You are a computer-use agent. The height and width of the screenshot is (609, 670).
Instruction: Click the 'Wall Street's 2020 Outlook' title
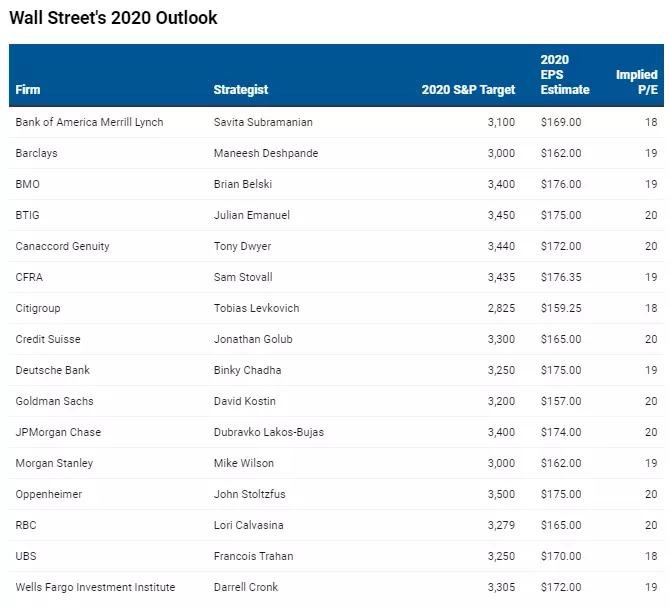pos(113,18)
